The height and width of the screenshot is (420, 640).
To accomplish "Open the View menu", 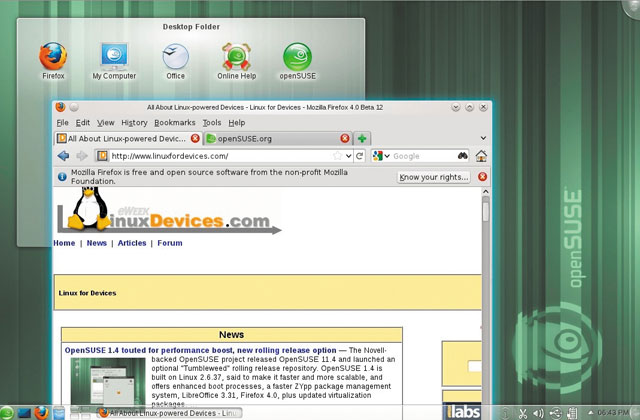I will pos(106,123).
